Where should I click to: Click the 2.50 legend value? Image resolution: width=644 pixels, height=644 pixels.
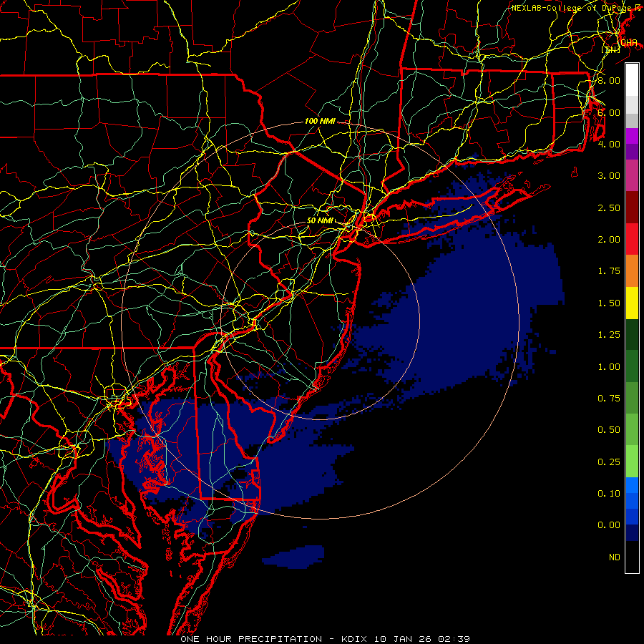[609, 208]
